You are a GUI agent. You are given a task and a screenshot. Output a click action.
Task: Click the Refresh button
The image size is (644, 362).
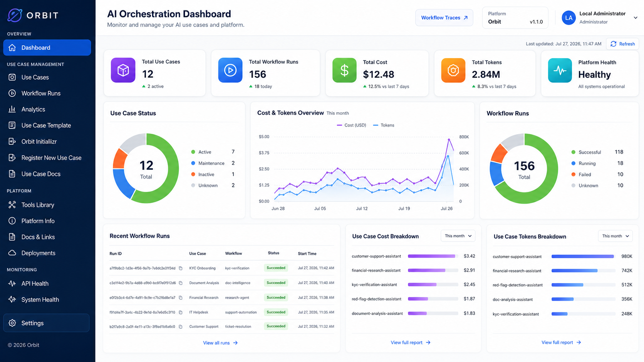[x=622, y=44]
